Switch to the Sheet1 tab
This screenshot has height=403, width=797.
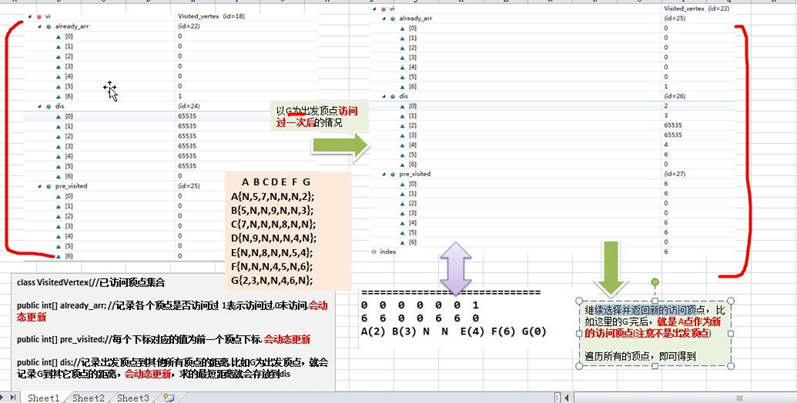[x=43, y=398]
